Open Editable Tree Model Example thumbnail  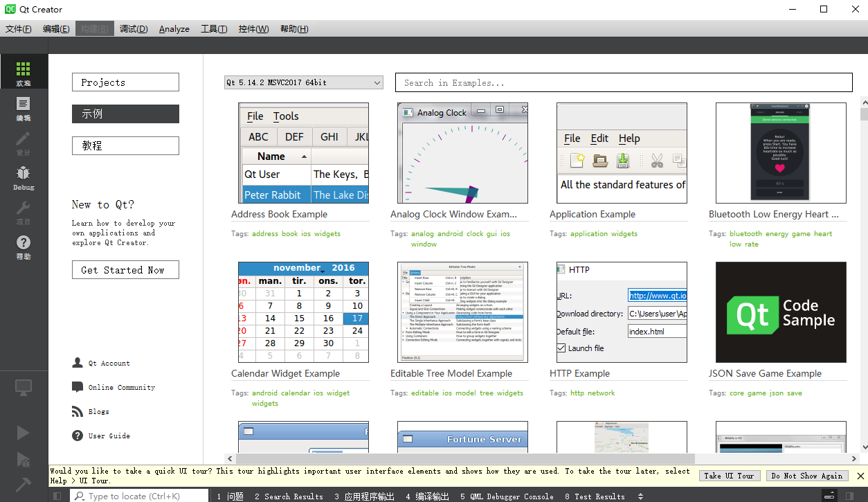click(x=462, y=312)
